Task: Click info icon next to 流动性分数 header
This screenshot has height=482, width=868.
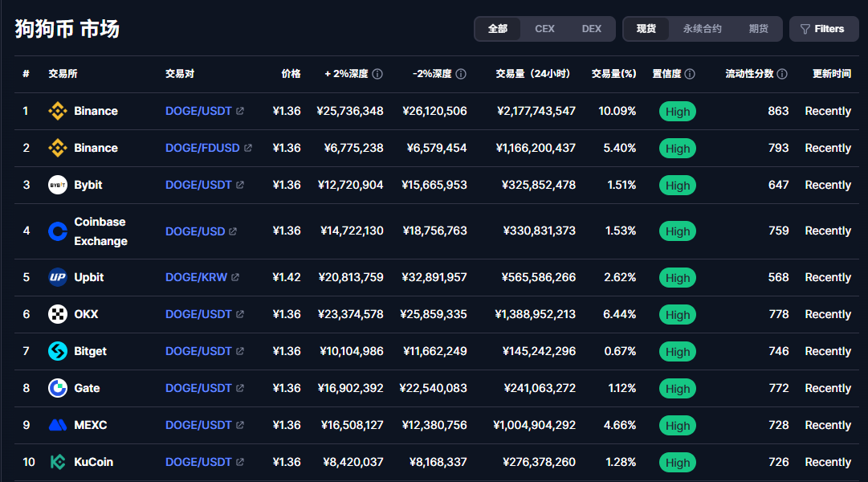Action: (782, 74)
